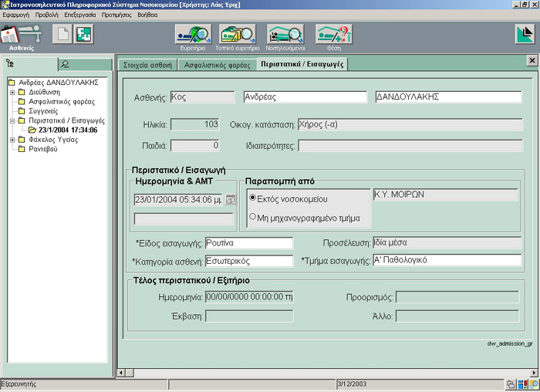540x392 pixels.
Task: Close the patient form panel with X
Action: pos(532,61)
